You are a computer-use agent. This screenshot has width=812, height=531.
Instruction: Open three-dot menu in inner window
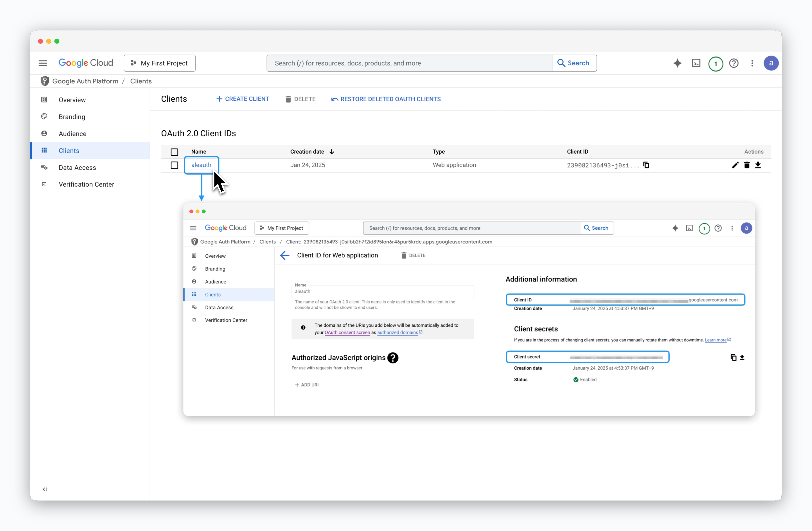tap(732, 228)
